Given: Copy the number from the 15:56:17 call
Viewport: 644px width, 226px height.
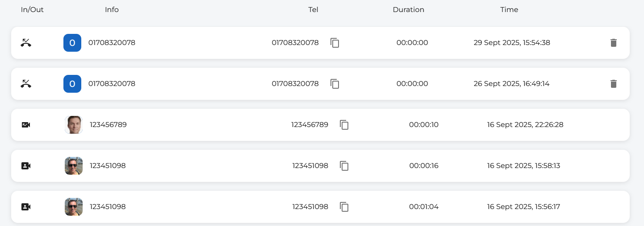Looking at the screenshot, I should click(x=344, y=207).
